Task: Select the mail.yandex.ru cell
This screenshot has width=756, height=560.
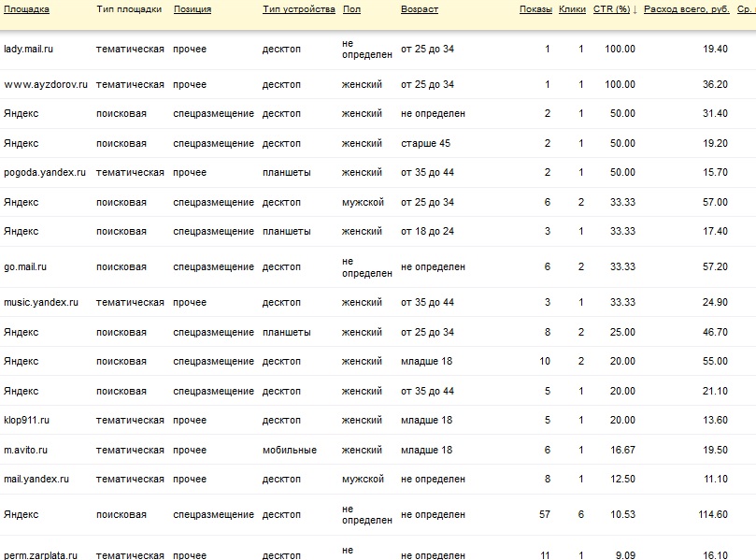Action: (36, 479)
